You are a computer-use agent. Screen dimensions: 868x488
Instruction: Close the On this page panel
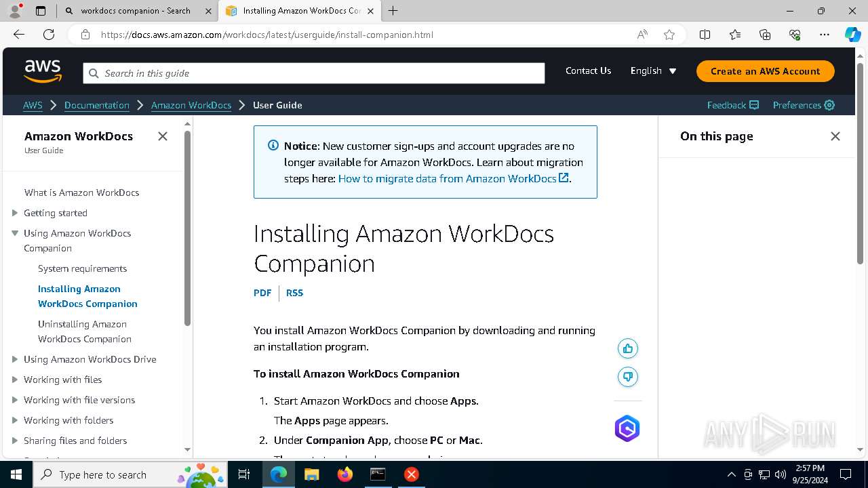(835, 136)
